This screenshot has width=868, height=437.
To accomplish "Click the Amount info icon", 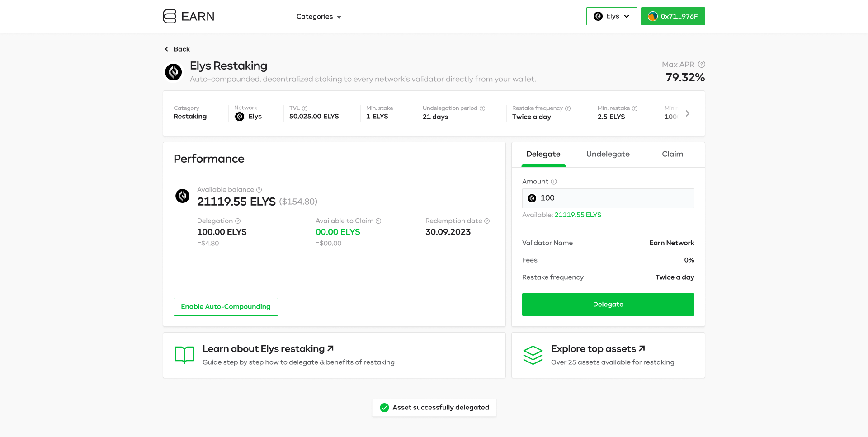I will 554,182.
